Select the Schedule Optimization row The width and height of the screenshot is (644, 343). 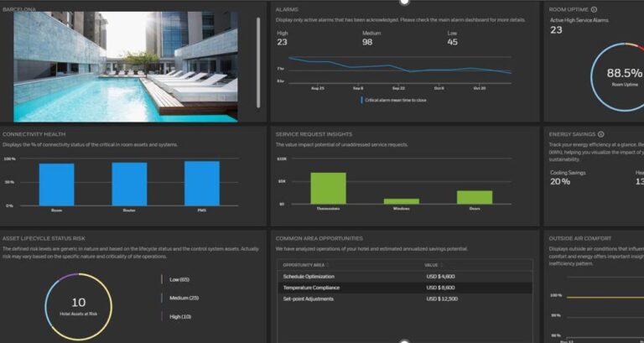(x=405, y=277)
